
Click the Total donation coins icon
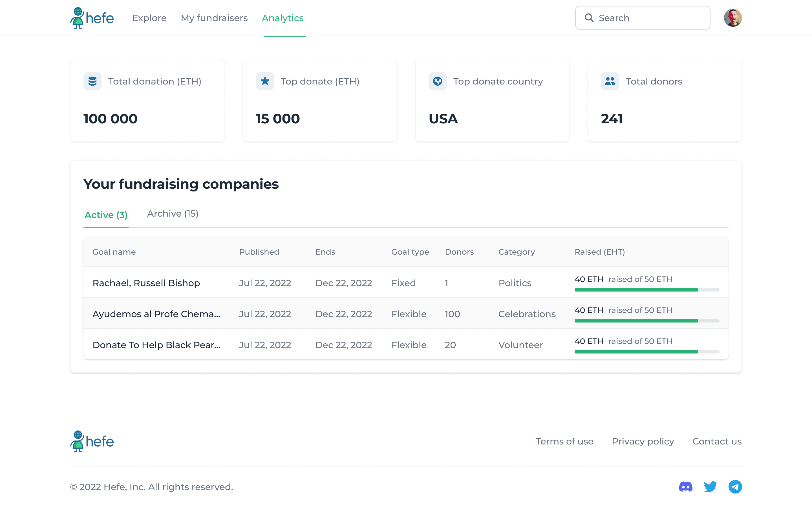[x=92, y=81]
